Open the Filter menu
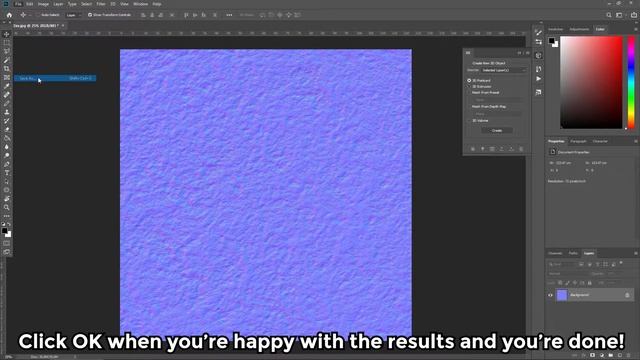Viewport: 640px width, 360px height. pyautogui.click(x=101, y=4)
